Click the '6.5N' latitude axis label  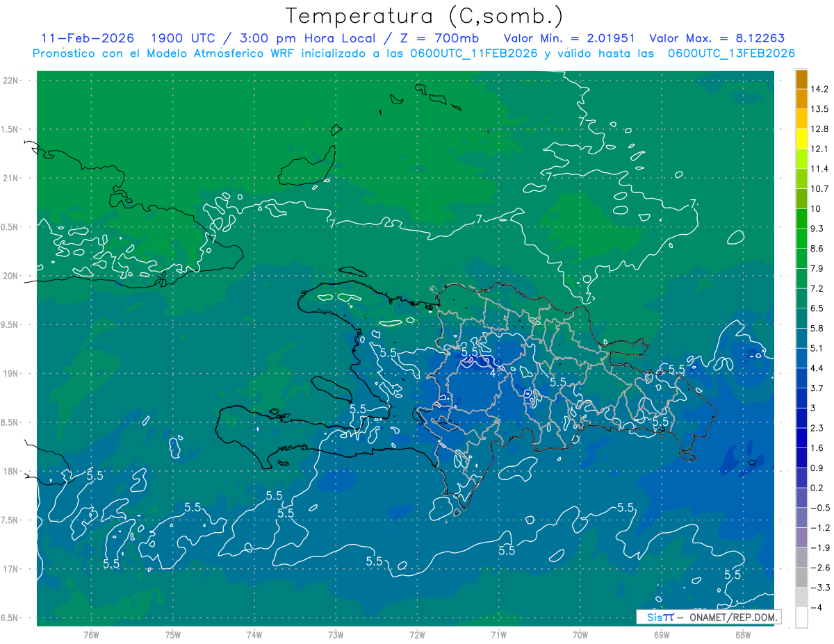tap(10, 618)
